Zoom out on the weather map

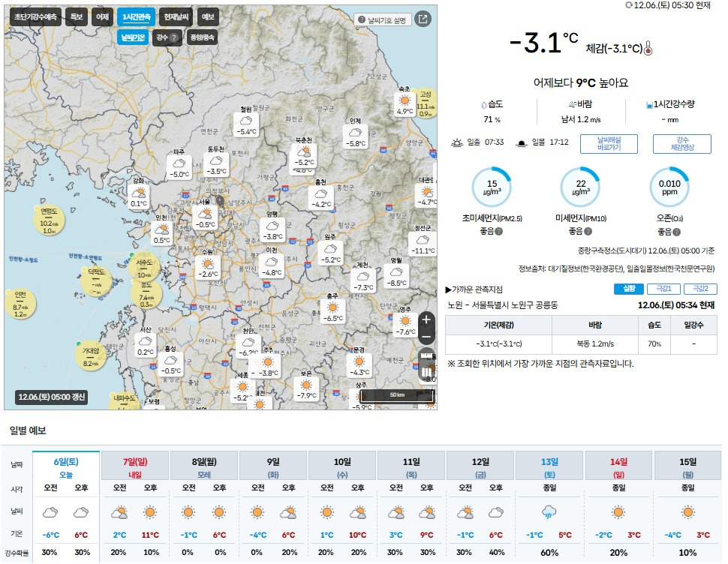pyautogui.click(x=426, y=336)
